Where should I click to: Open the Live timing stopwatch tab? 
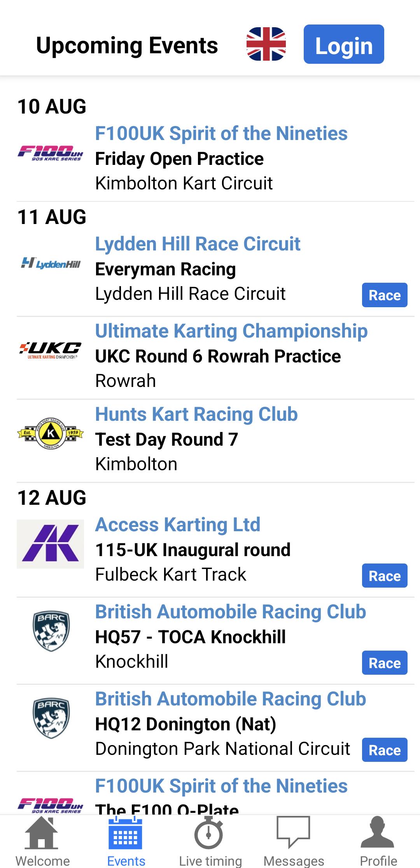(x=210, y=841)
